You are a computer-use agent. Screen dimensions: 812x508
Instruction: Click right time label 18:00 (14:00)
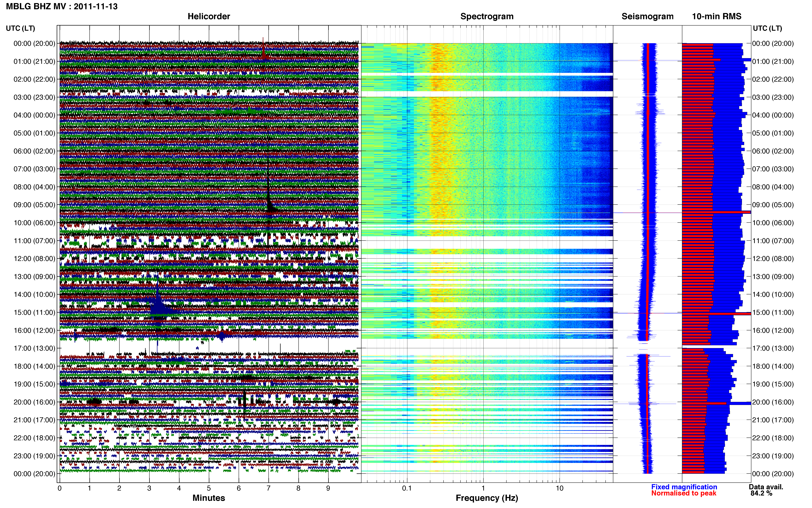(773, 366)
